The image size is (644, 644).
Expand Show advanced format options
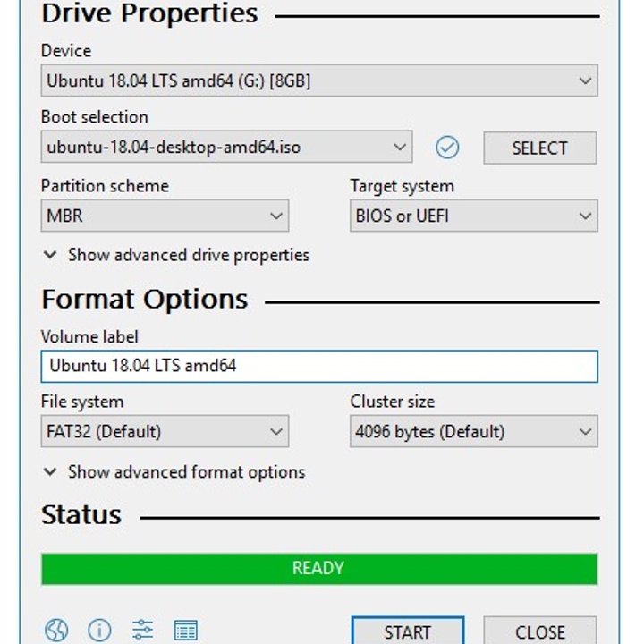click(x=174, y=472)
